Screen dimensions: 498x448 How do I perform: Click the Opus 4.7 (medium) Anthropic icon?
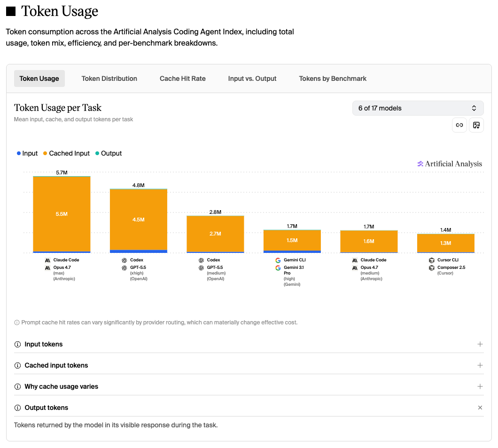355,268
